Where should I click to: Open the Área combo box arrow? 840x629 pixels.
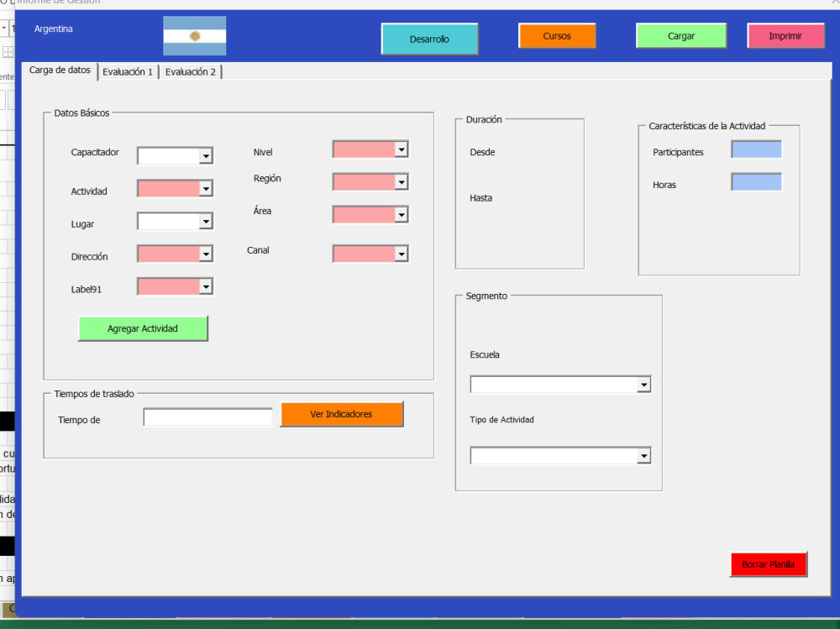click(x=402, y=215)
